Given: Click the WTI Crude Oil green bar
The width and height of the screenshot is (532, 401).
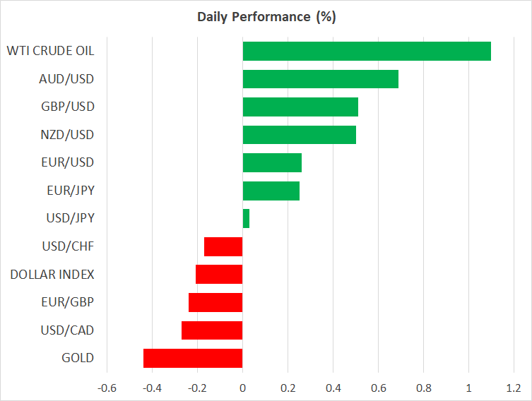Looking at the screenshot, I should point(366,51).
